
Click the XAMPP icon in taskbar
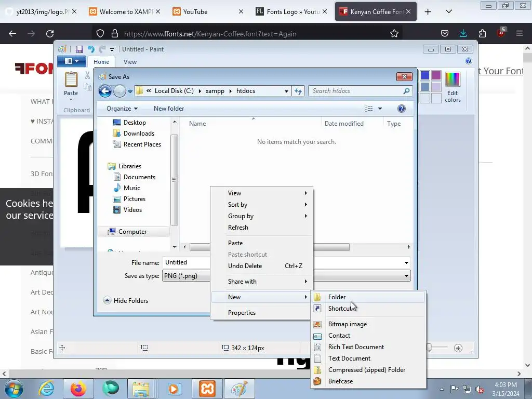coord(207,389)
